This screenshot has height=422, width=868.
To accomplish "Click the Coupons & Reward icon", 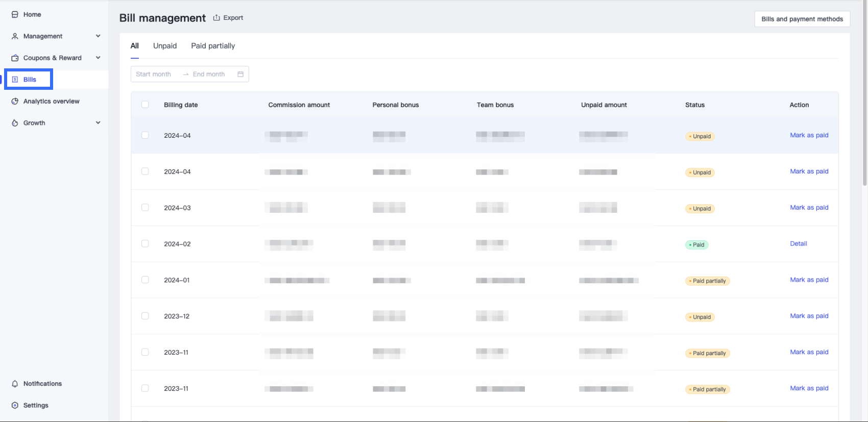I will click(15, 58).
